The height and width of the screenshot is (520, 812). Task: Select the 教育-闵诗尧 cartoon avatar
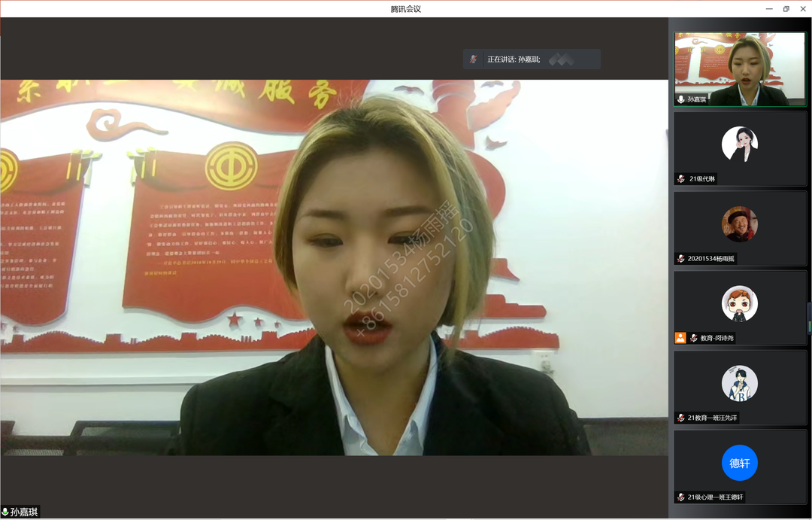[740, 303]
